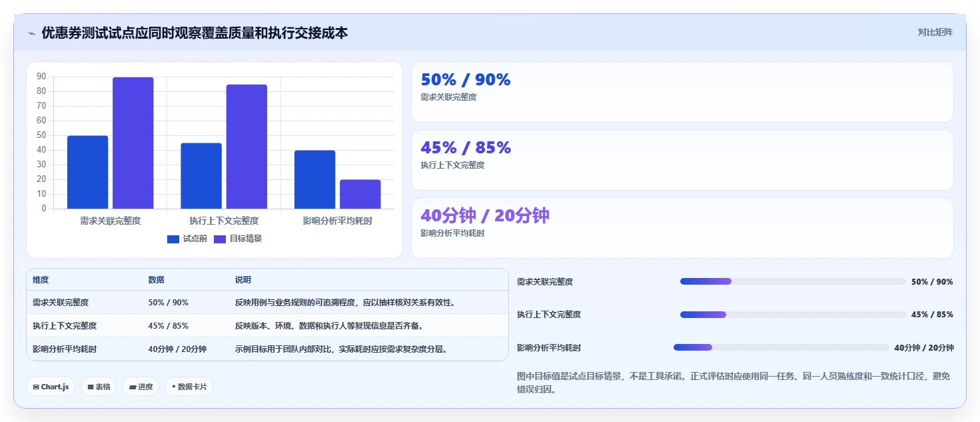Click the description starting 反映用例与业务规则
Screen dimensions: 980x422
(x=345, y=303)
